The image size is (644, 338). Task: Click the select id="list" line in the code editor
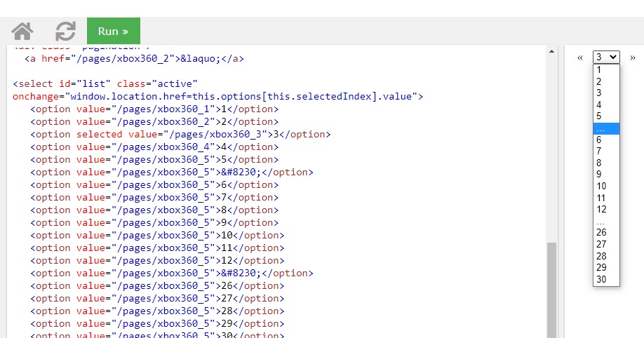click(105, 84)
